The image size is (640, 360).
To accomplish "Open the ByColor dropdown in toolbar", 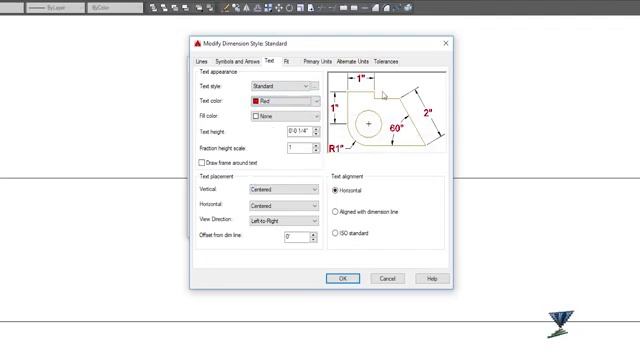I will tap(115, 8).
